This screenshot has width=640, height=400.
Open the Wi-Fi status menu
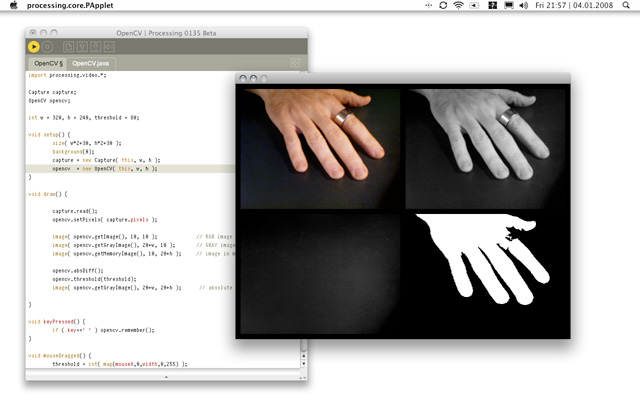click(x=458, y=5)
